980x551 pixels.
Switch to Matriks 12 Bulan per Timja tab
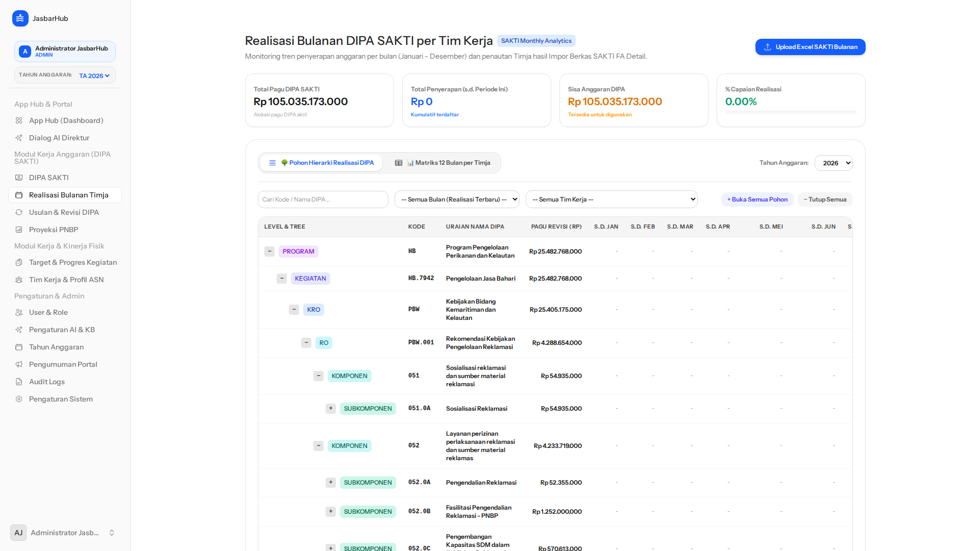(443, 163)
